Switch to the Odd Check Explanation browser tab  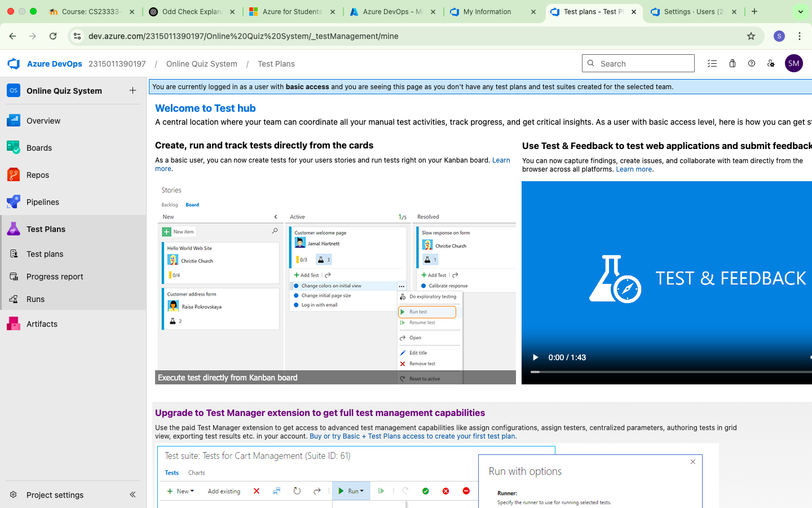192,11
